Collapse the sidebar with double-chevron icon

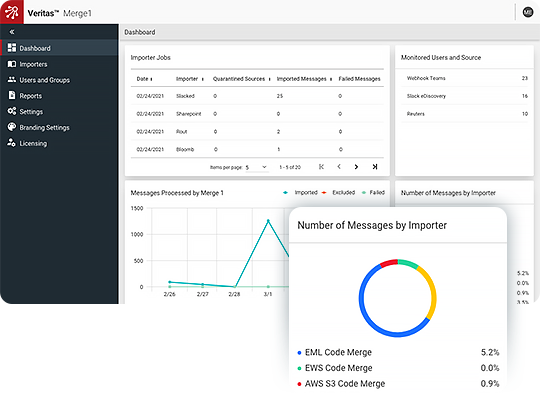12,32
